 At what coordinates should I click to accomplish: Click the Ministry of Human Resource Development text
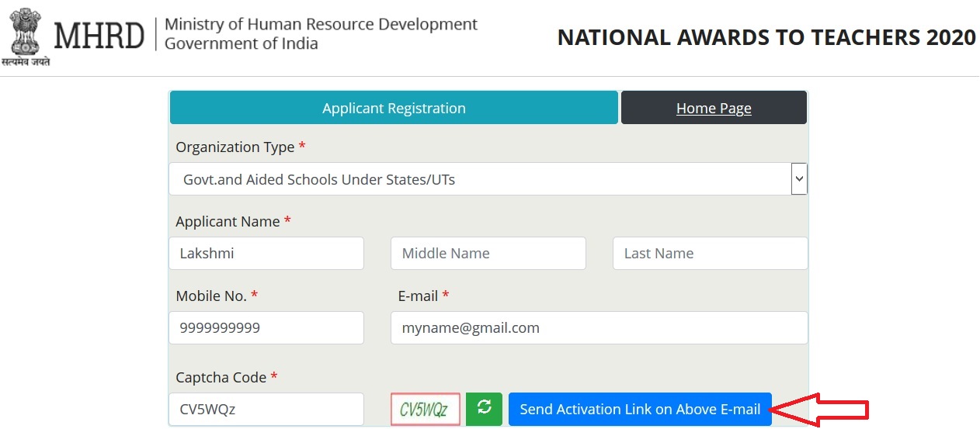pos(321,25)
